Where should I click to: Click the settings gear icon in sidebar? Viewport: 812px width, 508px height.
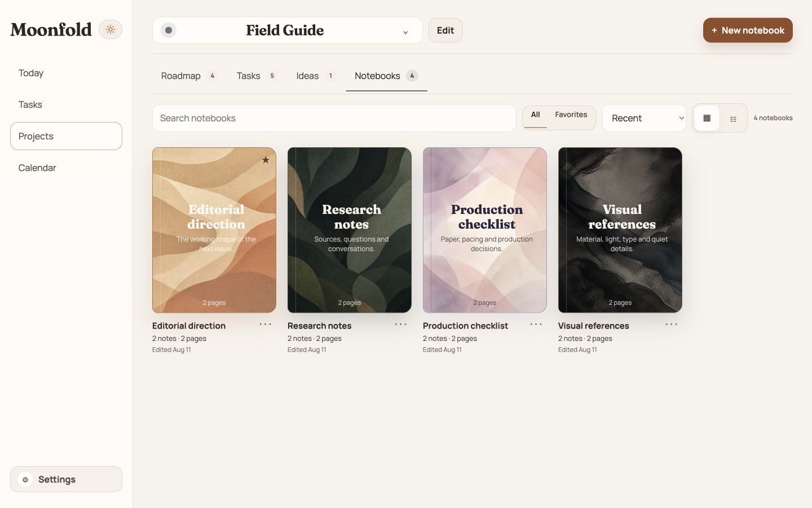click(25, 480)
